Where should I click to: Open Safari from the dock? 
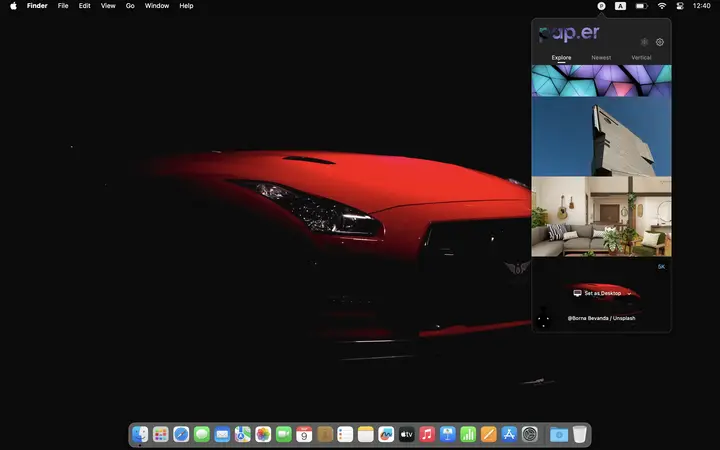pos(181,434)
